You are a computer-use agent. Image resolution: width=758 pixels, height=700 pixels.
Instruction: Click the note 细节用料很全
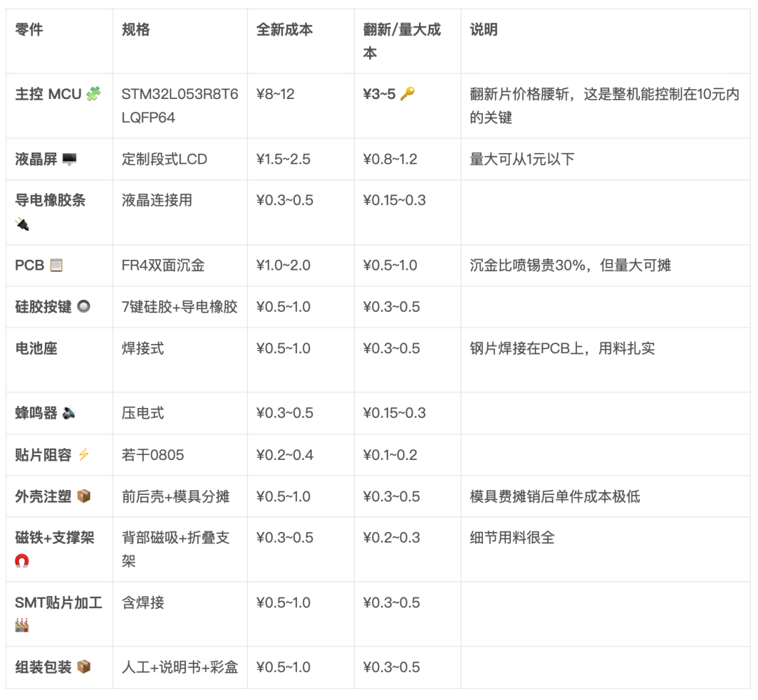(512, 538)
